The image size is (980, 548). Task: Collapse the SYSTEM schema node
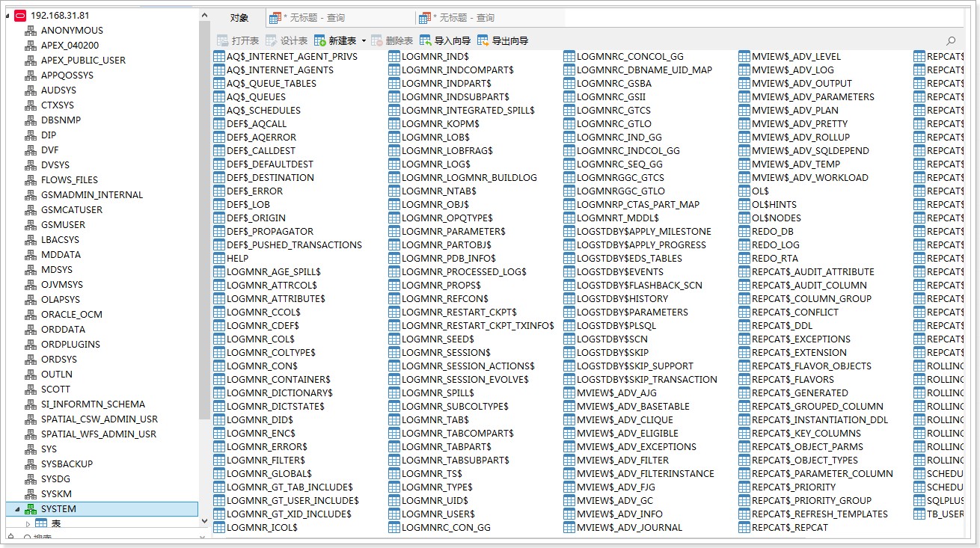point(17,509)
